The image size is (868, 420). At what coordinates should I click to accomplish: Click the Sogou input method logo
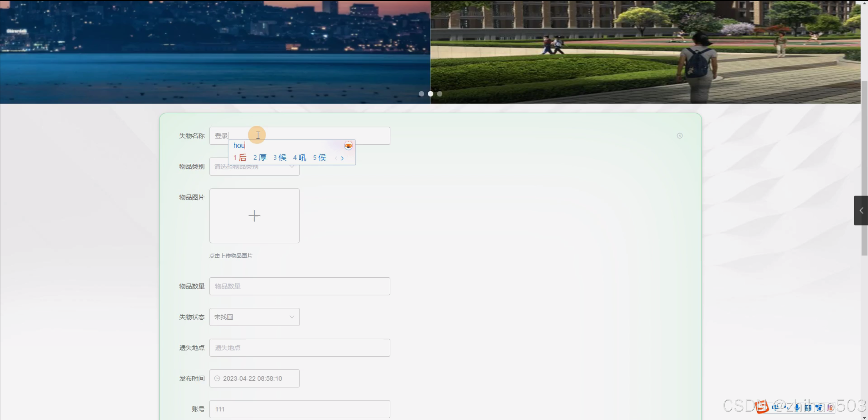click(x=762, y=407)
